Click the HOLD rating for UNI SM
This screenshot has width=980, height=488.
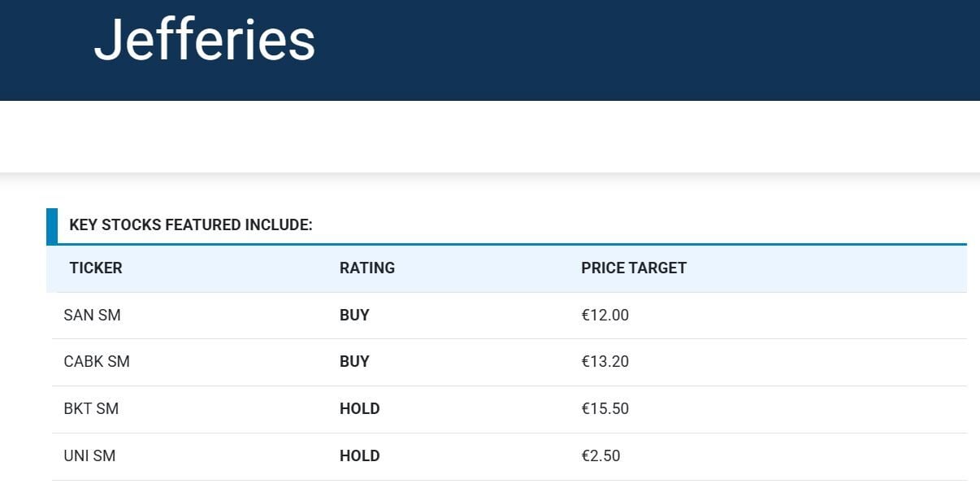(x=359, y=456)
